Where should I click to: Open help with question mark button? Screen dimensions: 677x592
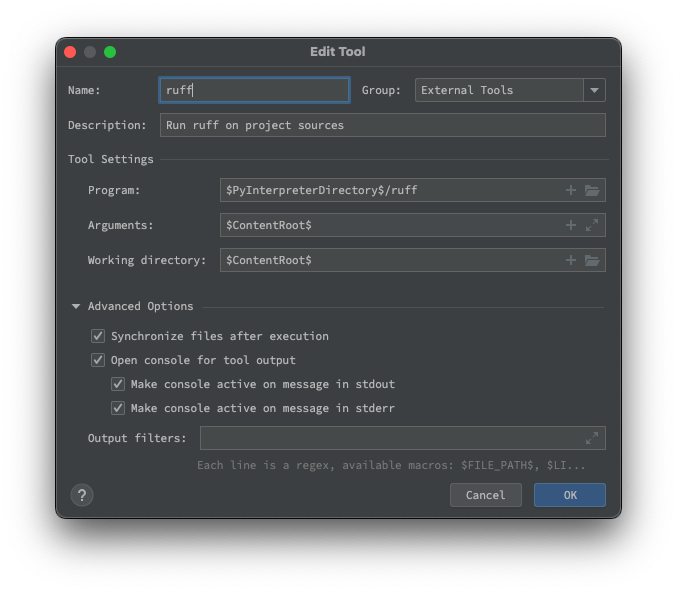pyautogui.click(x=82, y=495)
